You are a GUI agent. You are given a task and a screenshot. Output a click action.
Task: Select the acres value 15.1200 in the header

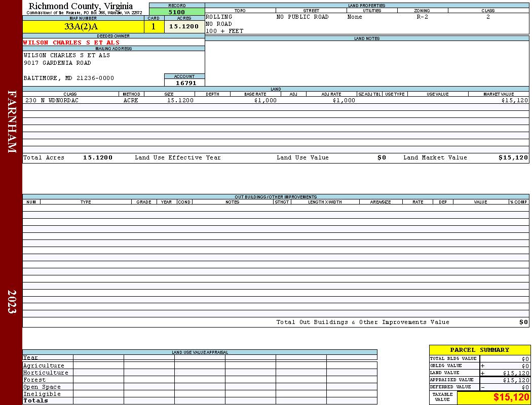184,26
